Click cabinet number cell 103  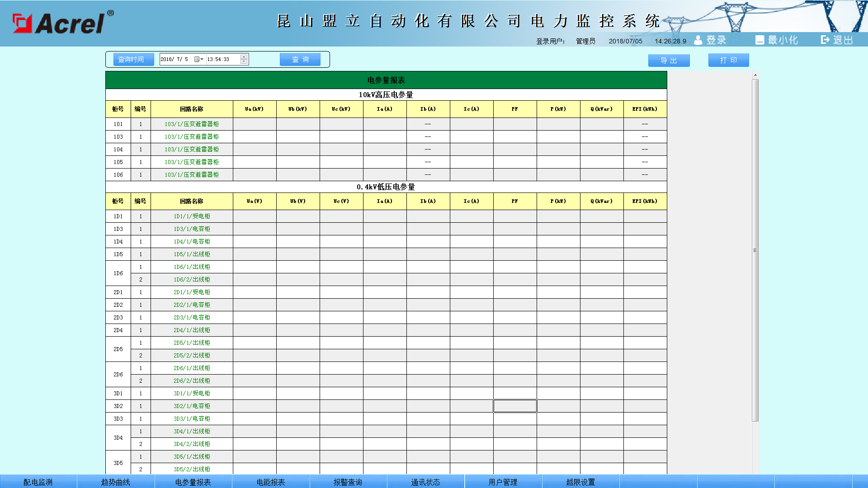pyautogui.click(x=118, y=136)
